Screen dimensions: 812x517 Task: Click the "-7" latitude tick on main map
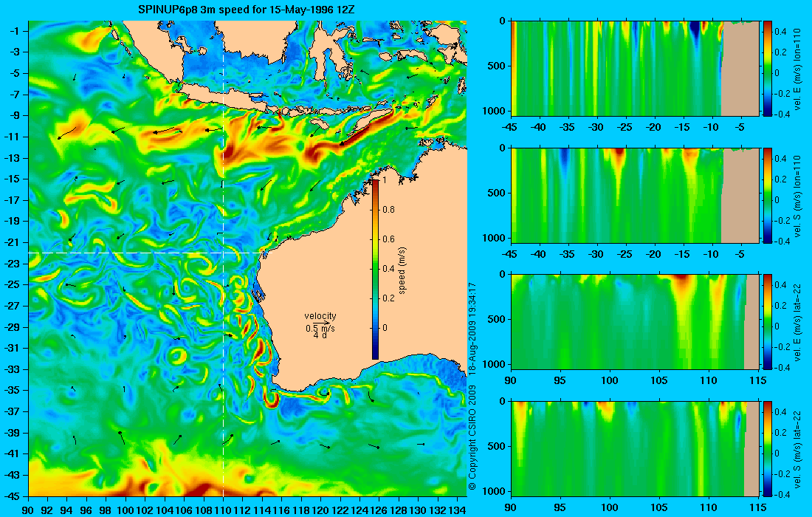pyautogui.click(x=15, y=95)
